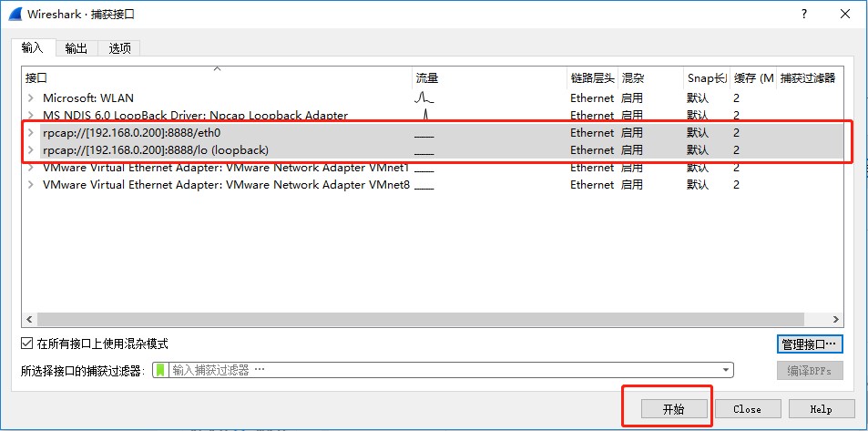Switch to the 输出 tab
This screenshot has height=431, width=868.
pyautogui.click(x=77, y=48)
